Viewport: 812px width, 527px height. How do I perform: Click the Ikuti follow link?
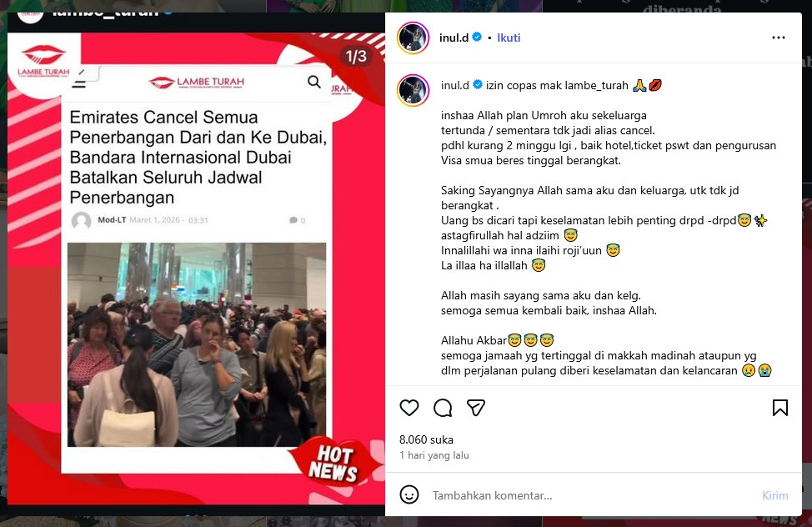coord(509,38)
